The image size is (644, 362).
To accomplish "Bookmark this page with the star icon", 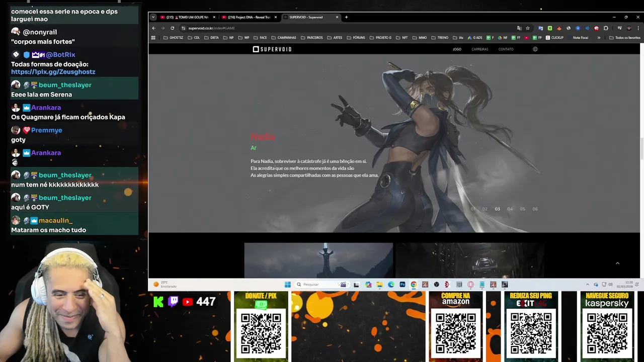I will tap(527, 28).
